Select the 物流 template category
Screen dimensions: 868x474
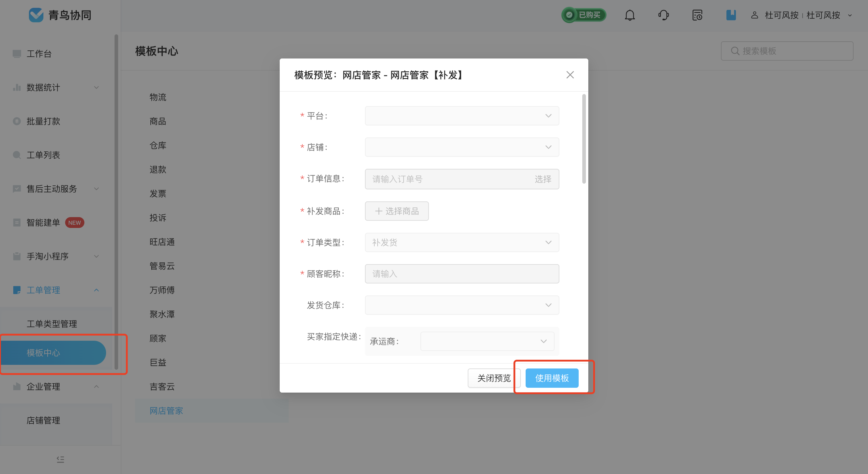pos(158,97)
